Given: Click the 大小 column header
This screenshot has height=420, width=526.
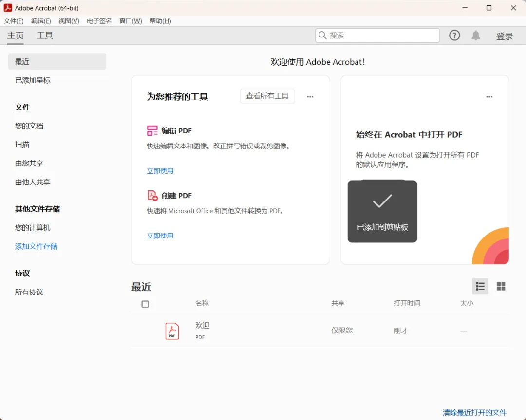Looking at the screenshot, I should tap(467, 303).
